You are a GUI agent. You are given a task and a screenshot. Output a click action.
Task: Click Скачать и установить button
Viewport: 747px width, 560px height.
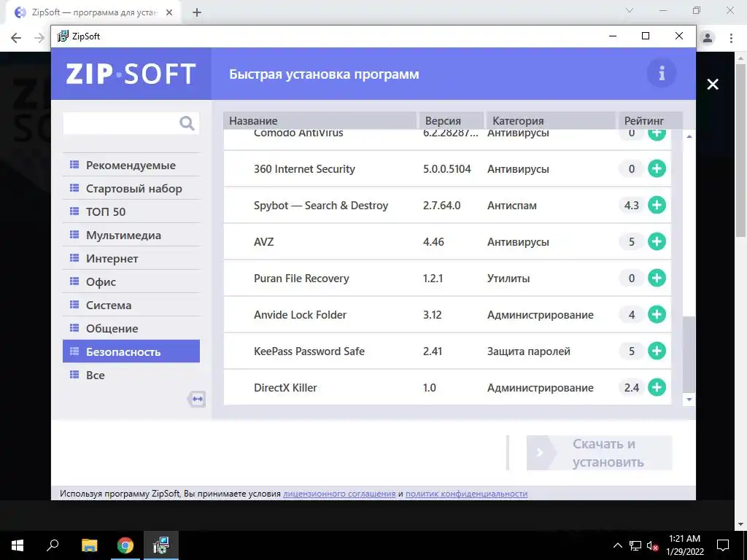[600, 453]
